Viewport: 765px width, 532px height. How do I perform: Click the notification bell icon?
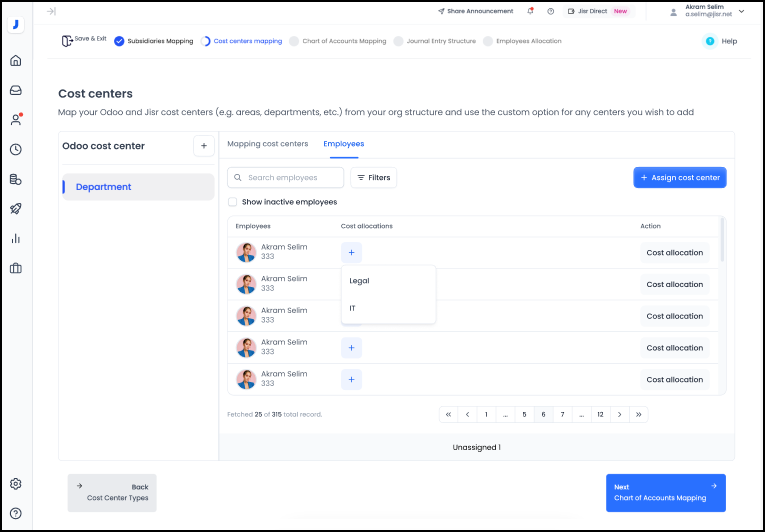pos(530,11)
